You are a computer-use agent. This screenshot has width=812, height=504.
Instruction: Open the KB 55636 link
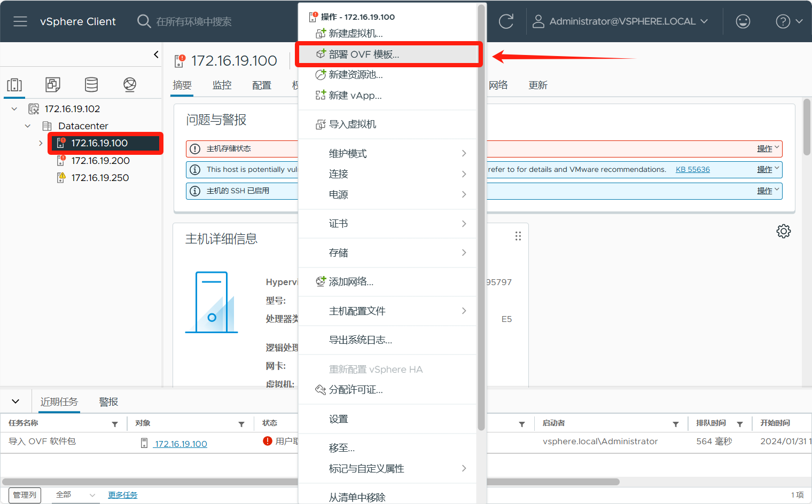pyautogui.click(x=692, y=170)
